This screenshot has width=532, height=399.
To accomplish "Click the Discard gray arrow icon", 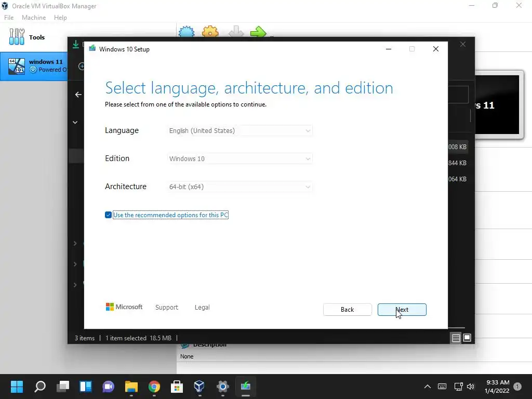I will pyautogui.click(x=236, y=32).
